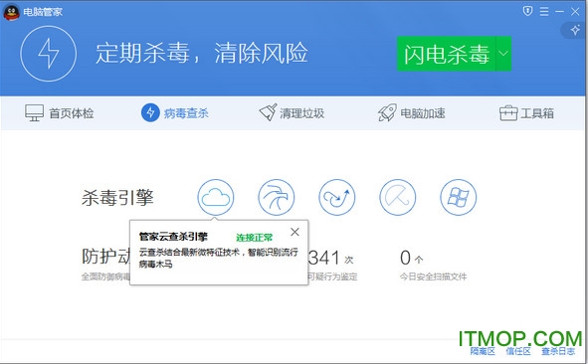The height and width of the screenshot is (364, 588).
Task: Select the eagle engine icon
Action: pyautogui.click(x=277, y=197)
